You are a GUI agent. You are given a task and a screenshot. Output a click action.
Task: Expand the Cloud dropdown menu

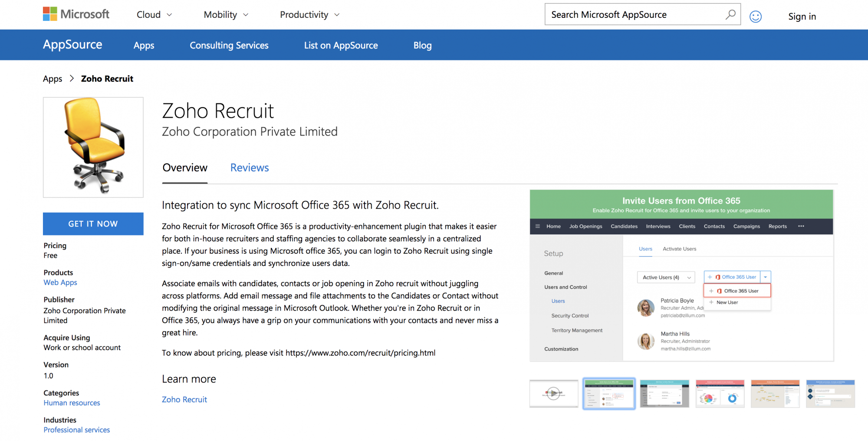154,15
